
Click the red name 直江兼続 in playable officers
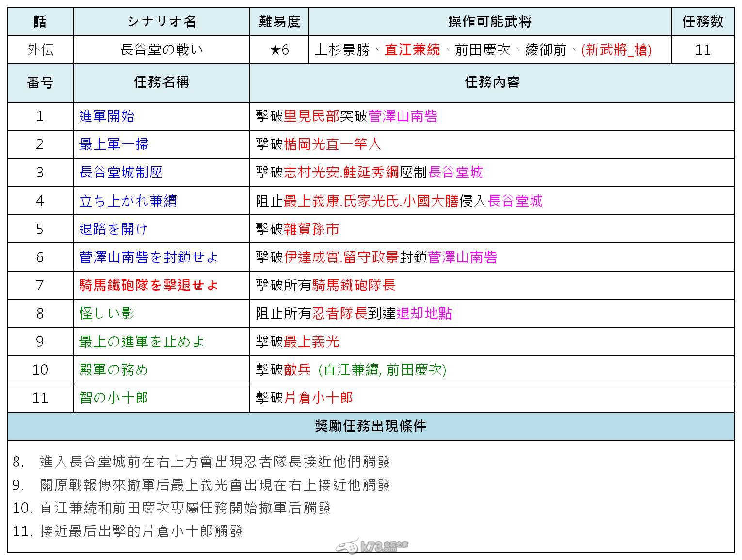[x=412, y=50]
